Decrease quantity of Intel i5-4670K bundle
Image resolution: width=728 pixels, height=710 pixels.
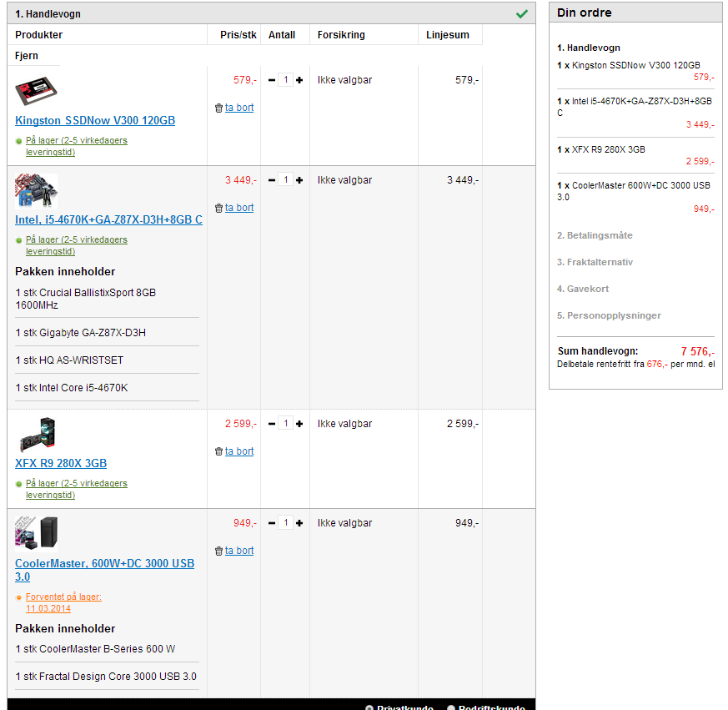click(x=272, y=180)
